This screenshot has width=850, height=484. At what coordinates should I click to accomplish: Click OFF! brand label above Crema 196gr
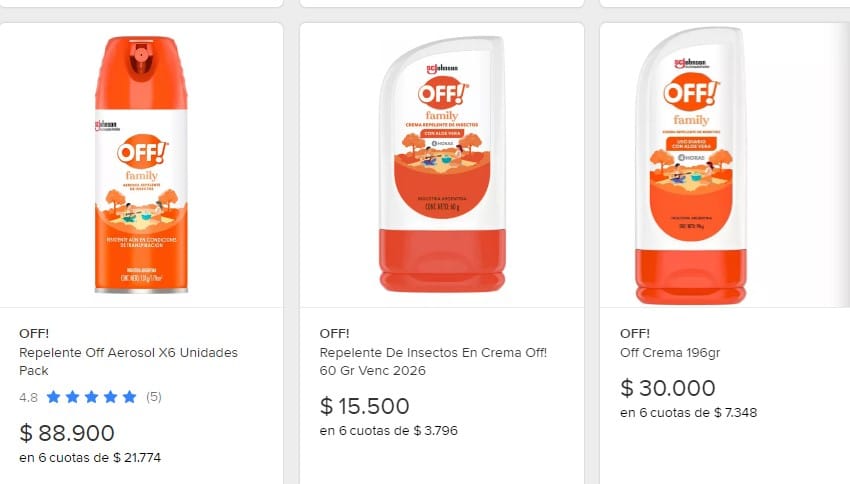(635, 333)
